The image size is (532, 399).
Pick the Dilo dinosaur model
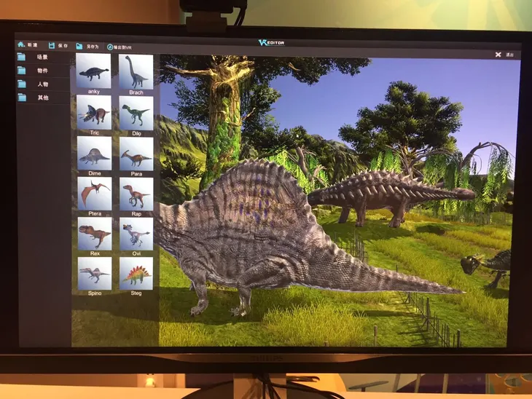click(136, 113)
